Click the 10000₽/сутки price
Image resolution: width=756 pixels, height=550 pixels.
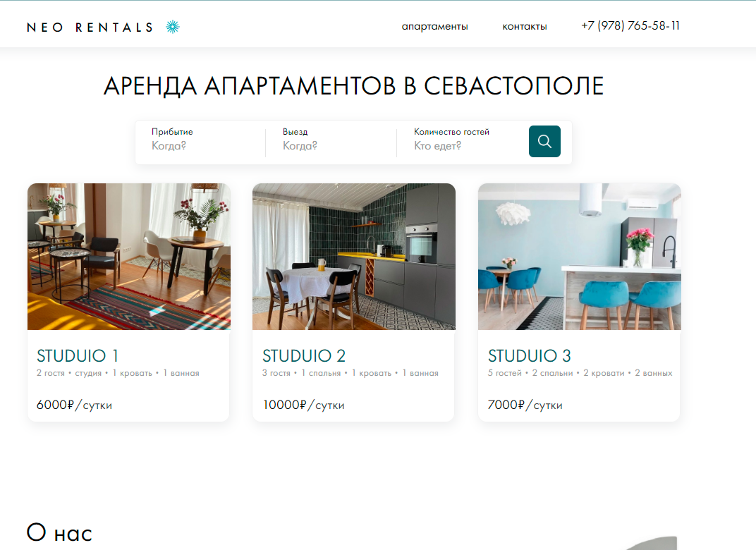pyautogui.click(x=303, y=405)
